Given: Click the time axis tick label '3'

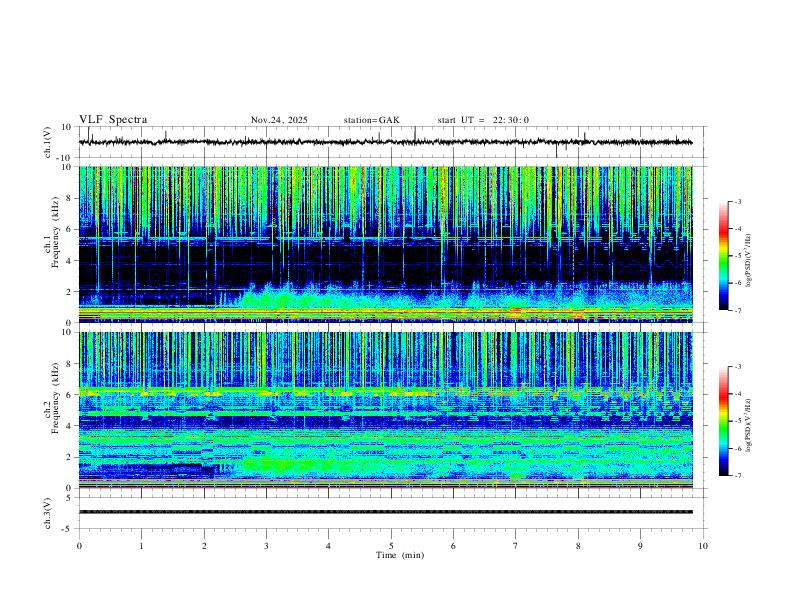Looking at the screenshot, I should pos(266,546).
